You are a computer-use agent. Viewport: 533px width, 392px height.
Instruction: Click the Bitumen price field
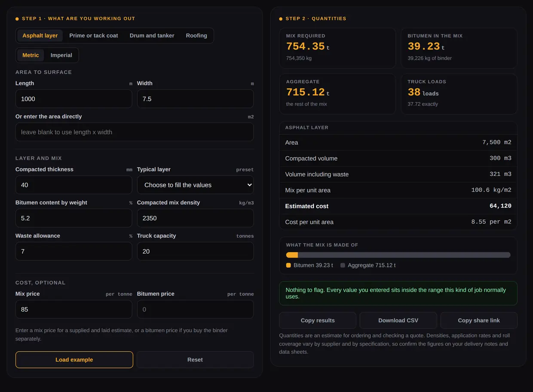[195, 309]
